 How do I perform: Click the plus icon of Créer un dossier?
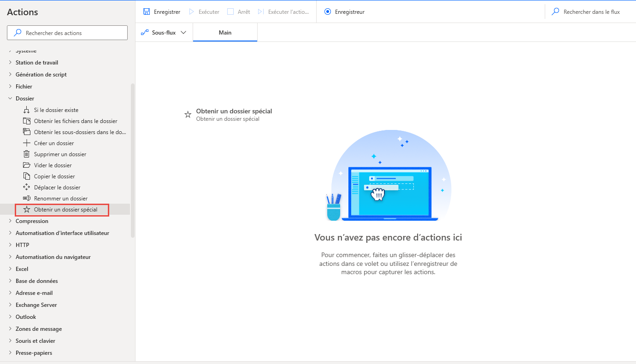click(x=26, y=143)
